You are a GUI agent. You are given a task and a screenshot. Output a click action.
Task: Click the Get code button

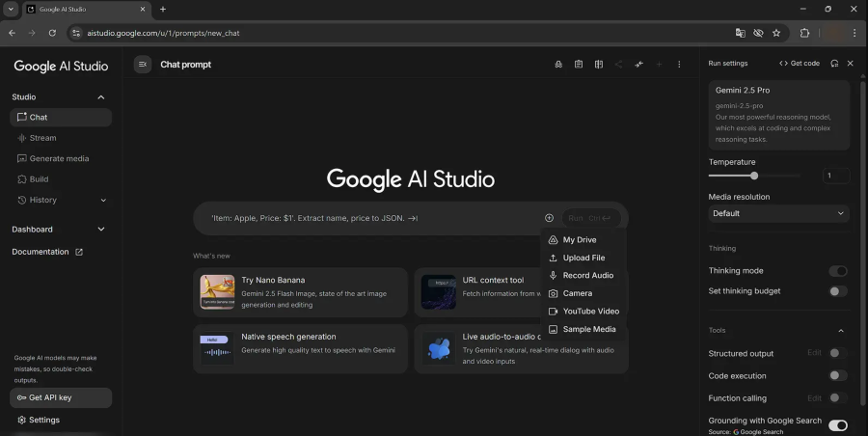800,63
